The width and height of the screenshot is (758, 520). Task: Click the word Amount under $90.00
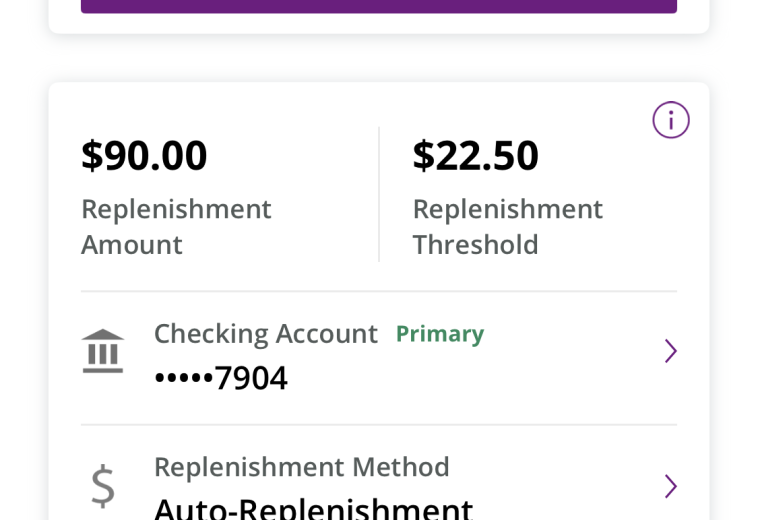pyautogui.click(x=131, y=245)
